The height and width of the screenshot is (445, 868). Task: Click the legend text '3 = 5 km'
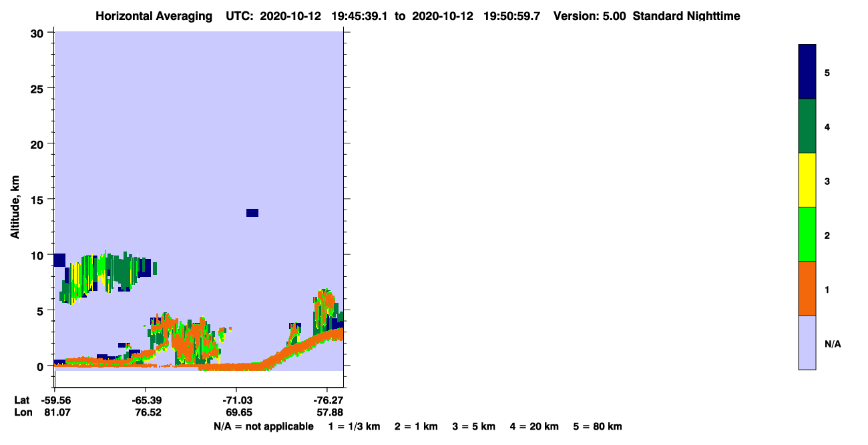(x=474, y=427)
